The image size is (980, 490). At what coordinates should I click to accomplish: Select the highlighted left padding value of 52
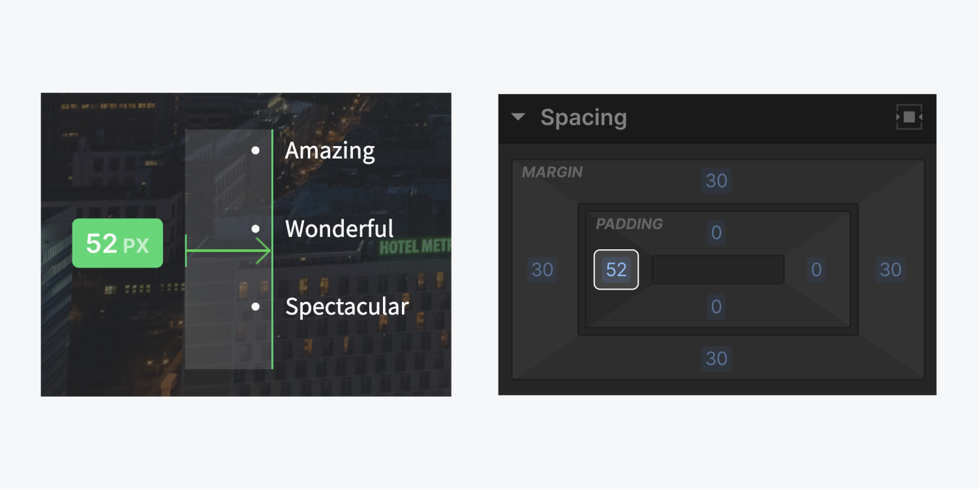pyautogui.click(x=616, y=270)
